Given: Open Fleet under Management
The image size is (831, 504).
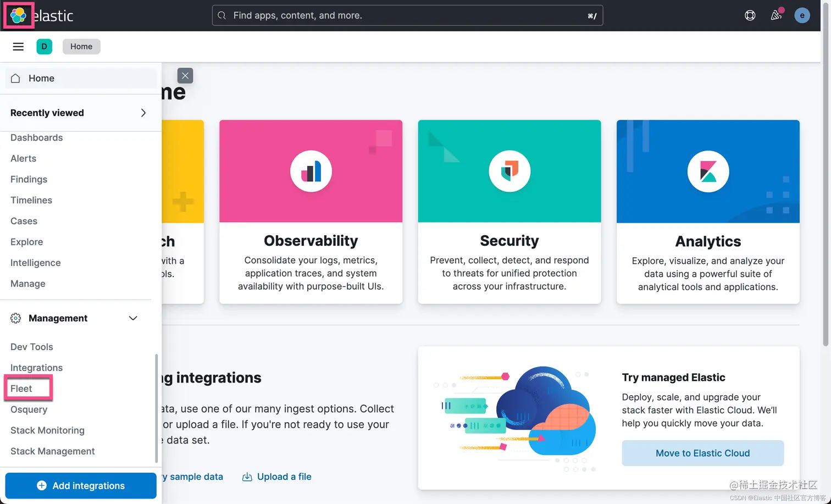Looking at the screenshot, I should click(21, 389).
